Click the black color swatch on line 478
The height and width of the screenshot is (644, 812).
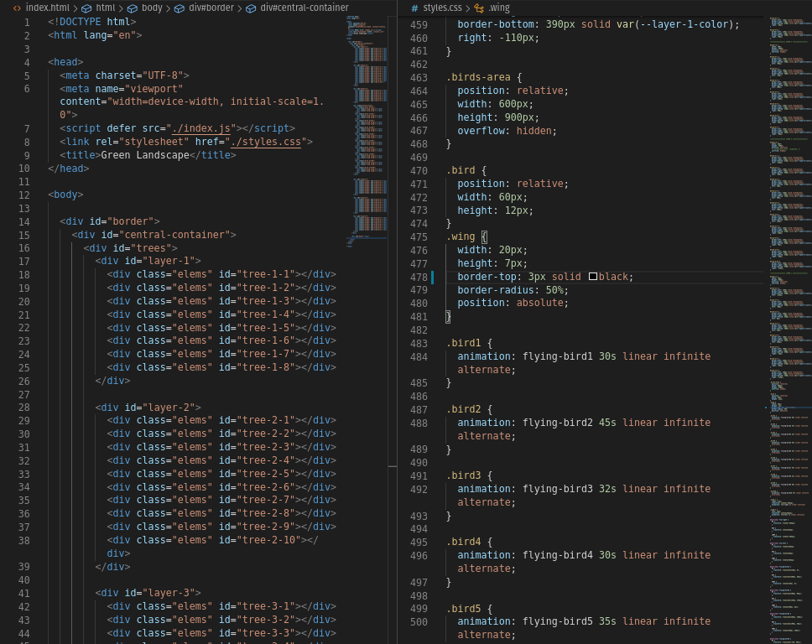pyautogui.click(x=593, y=277)
